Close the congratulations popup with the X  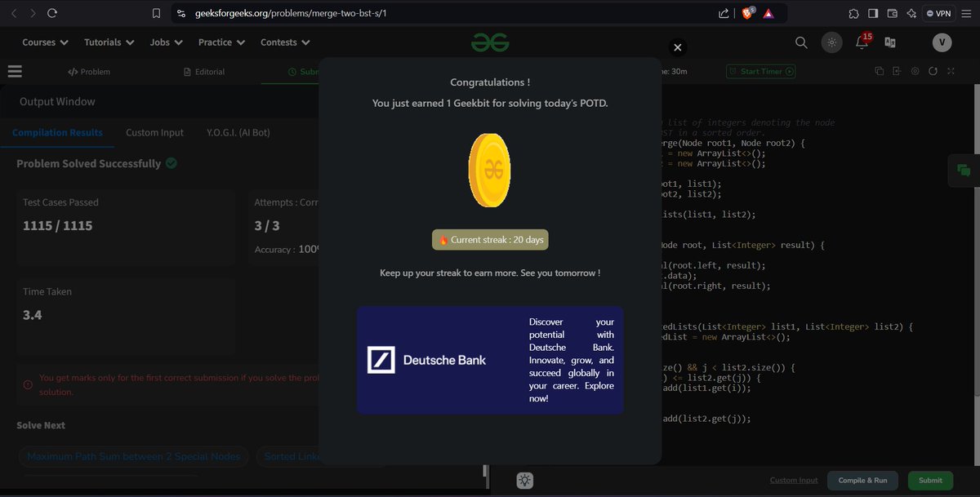click(677, 47)
